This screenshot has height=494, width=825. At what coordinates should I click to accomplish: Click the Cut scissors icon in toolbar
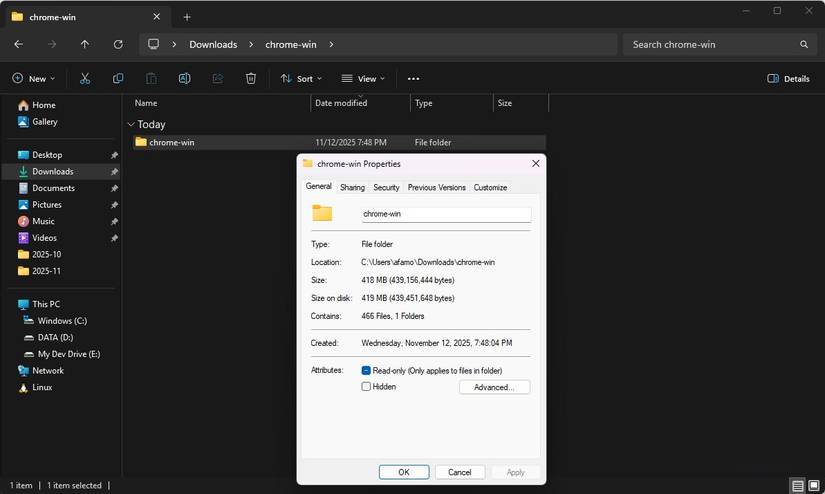[x=85, y=78]
